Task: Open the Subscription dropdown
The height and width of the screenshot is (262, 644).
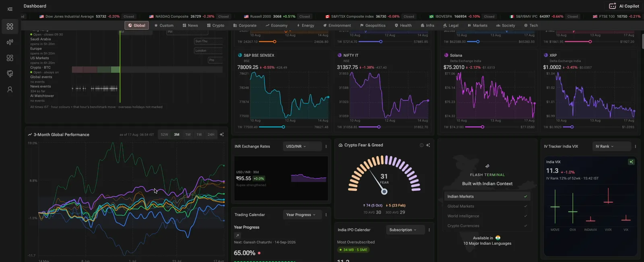Action: pos(405,230)
